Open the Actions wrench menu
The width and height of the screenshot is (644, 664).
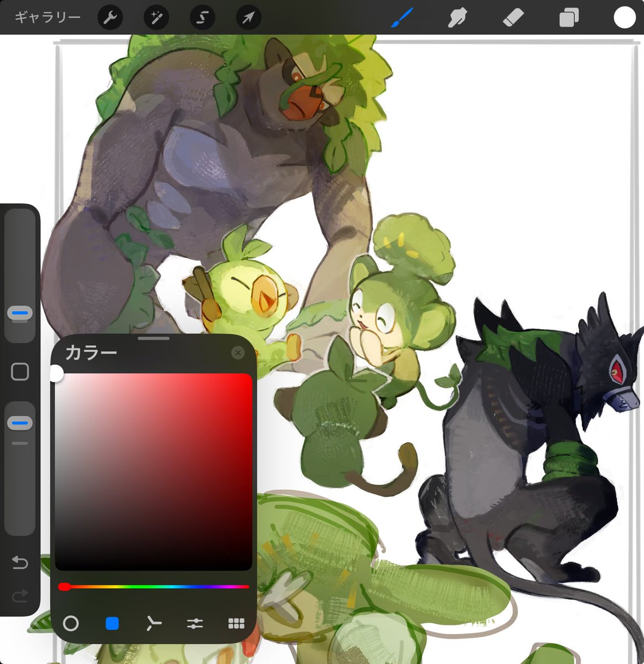pos(110,18)
